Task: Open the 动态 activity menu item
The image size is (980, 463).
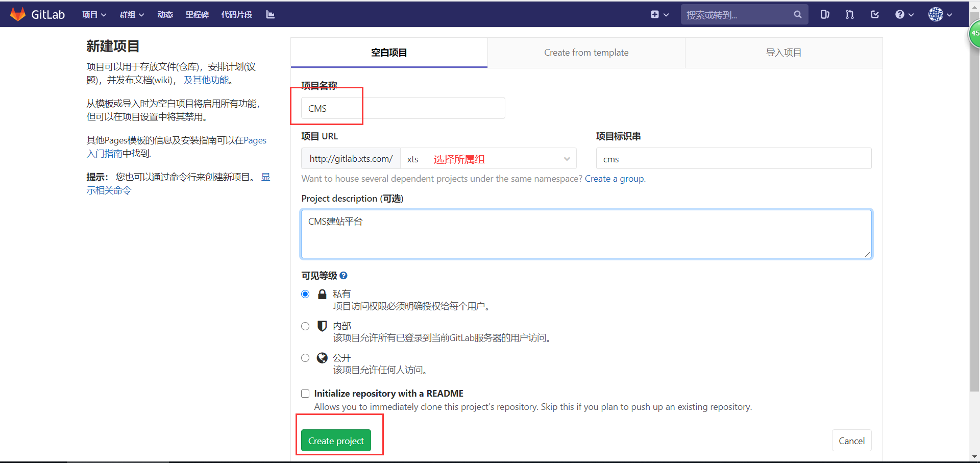Action: pos(165,14)
